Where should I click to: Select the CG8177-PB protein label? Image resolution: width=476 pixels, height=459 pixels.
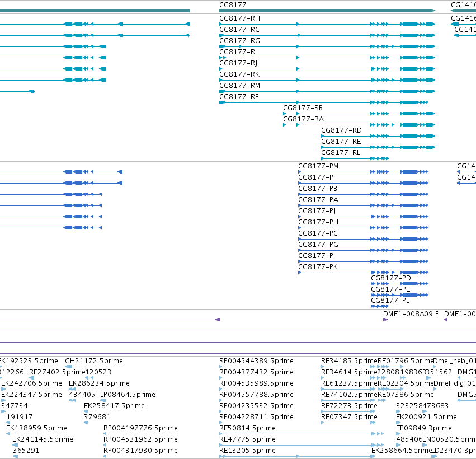(318, 189)
